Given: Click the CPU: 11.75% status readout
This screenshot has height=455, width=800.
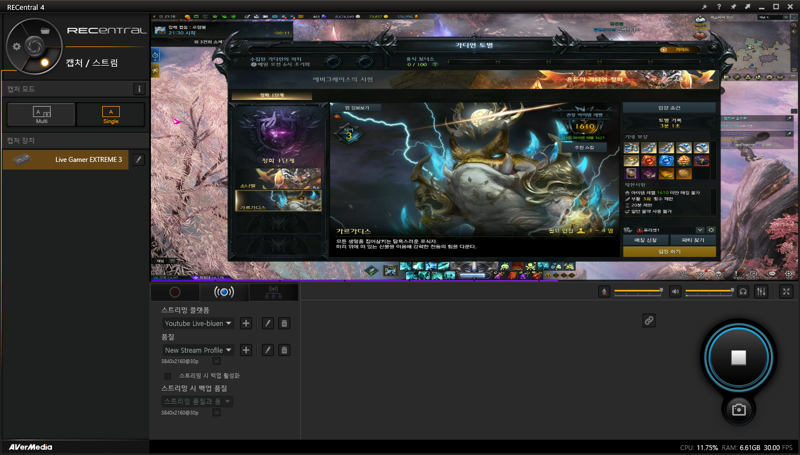Looking at the screenshot, I should (699, 447).
